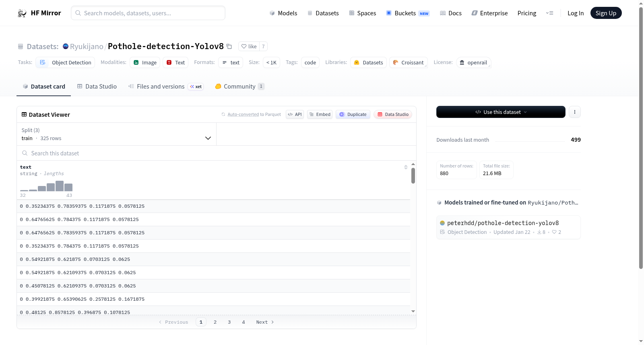644x345 pixels.
Task: Open the Models nav item
Action: point(283,13)
